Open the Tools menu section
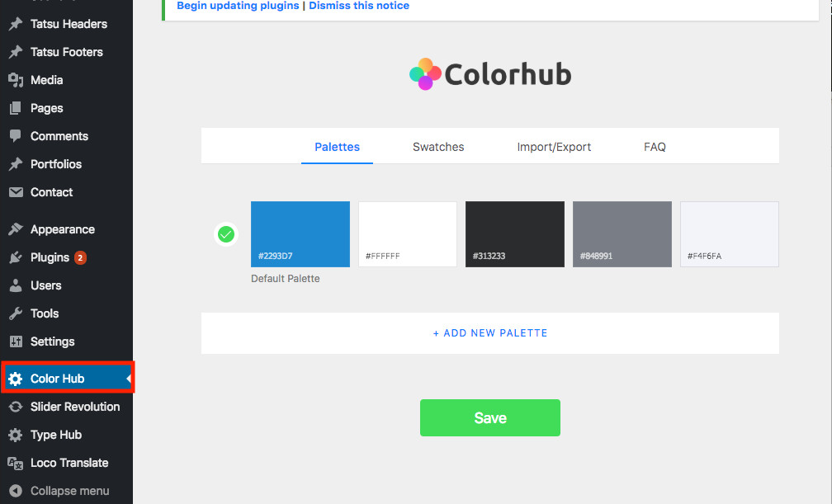Image resolution: width=832 pixels, height=504 pixels. click(x=45, y=313)
